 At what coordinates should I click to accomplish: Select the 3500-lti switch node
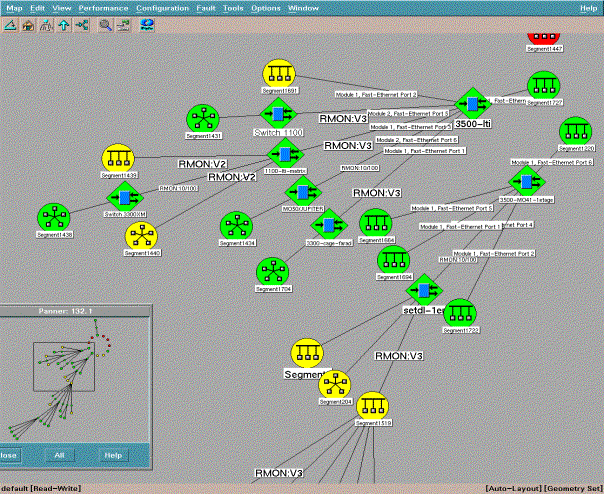tap(473, 104)
